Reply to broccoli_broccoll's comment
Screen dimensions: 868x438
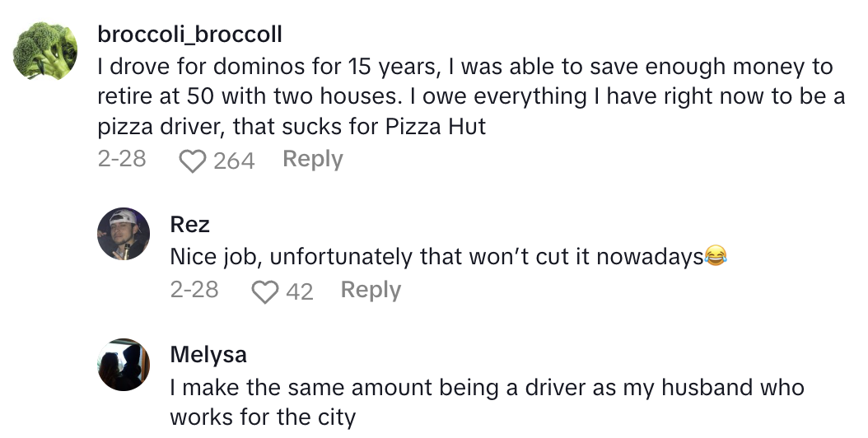click(312, 159)
